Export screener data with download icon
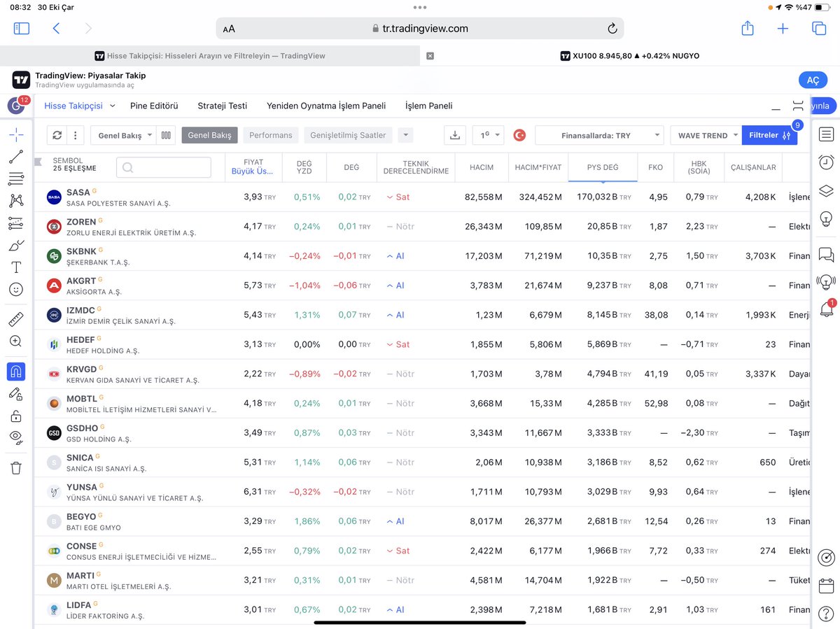Screen dimensions: 840x629 tap(455, 135)
